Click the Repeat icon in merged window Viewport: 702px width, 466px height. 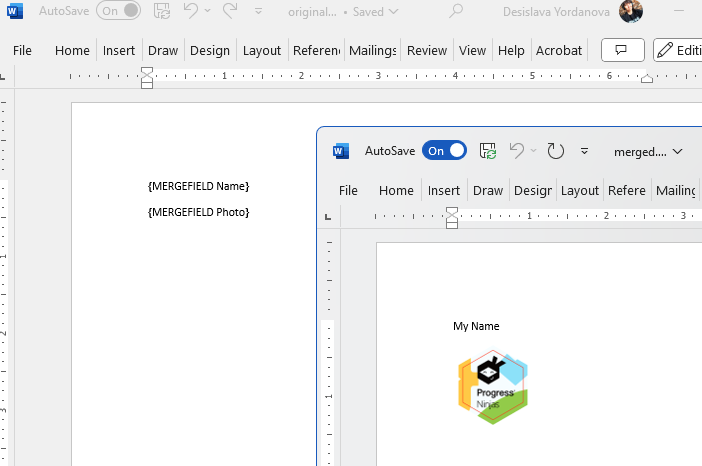pyautogui.click(x=556, y=151)
